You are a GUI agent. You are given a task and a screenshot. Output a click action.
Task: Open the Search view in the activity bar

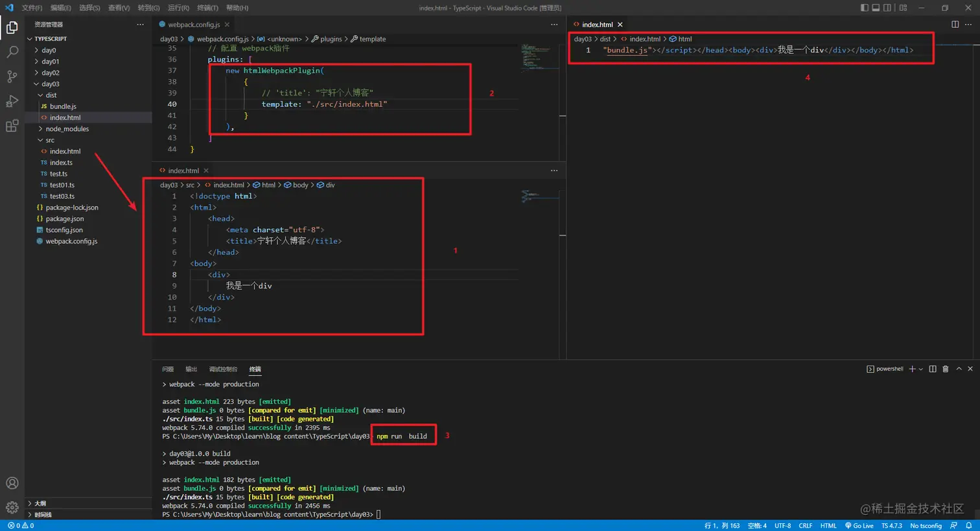[x=12, y=52]
